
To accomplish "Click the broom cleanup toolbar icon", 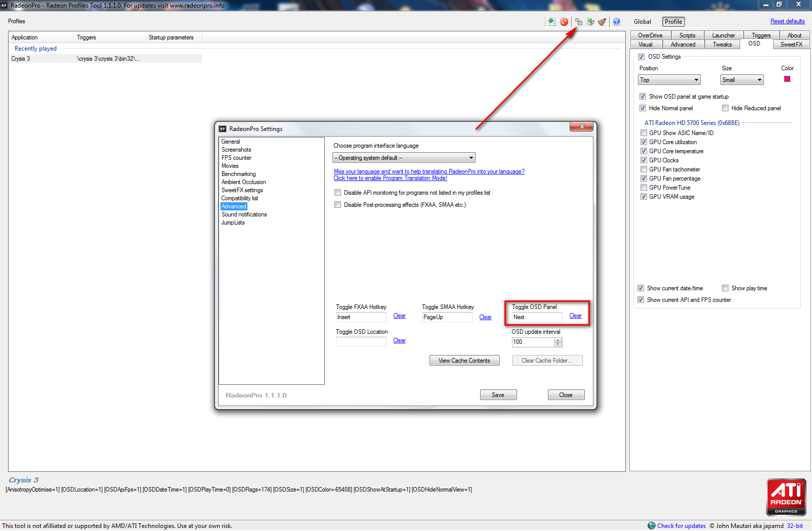I will 602,22.
